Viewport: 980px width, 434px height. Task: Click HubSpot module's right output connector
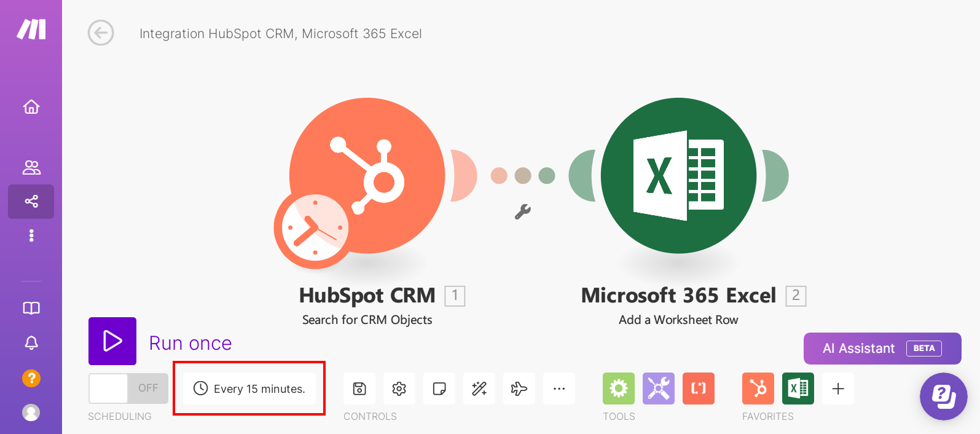click(x=464, y=175)
